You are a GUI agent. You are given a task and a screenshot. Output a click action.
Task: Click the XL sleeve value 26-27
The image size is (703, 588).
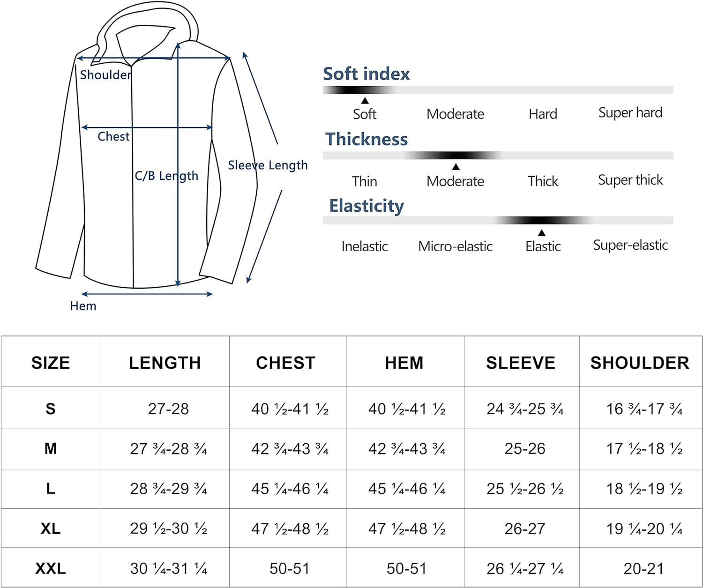[525, 529]
